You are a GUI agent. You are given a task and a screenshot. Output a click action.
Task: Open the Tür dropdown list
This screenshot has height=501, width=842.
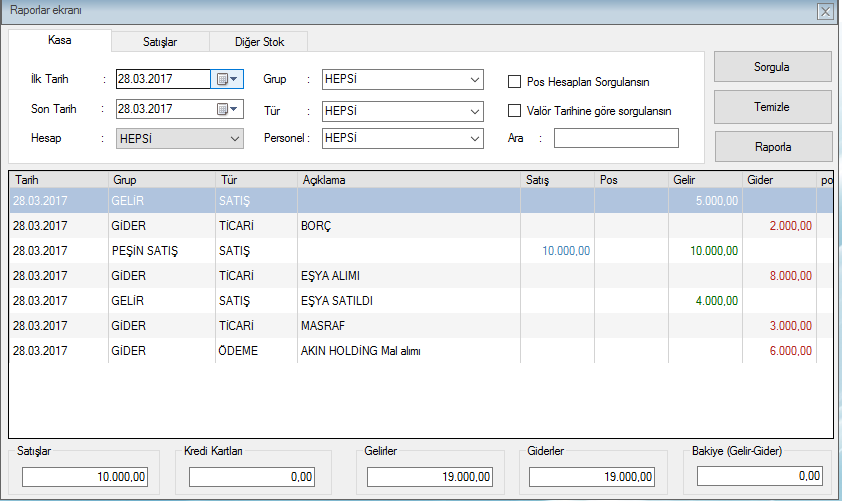474,110
